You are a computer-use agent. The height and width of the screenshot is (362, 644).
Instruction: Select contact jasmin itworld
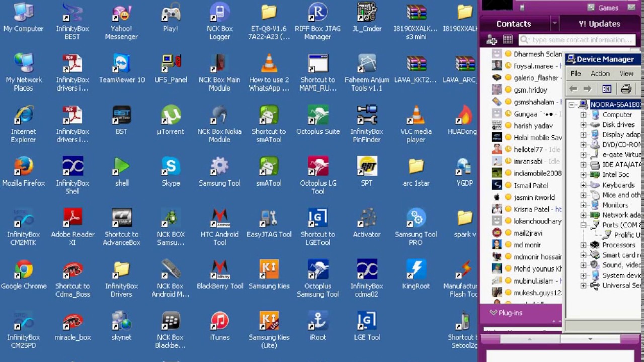tap(534, 198)
